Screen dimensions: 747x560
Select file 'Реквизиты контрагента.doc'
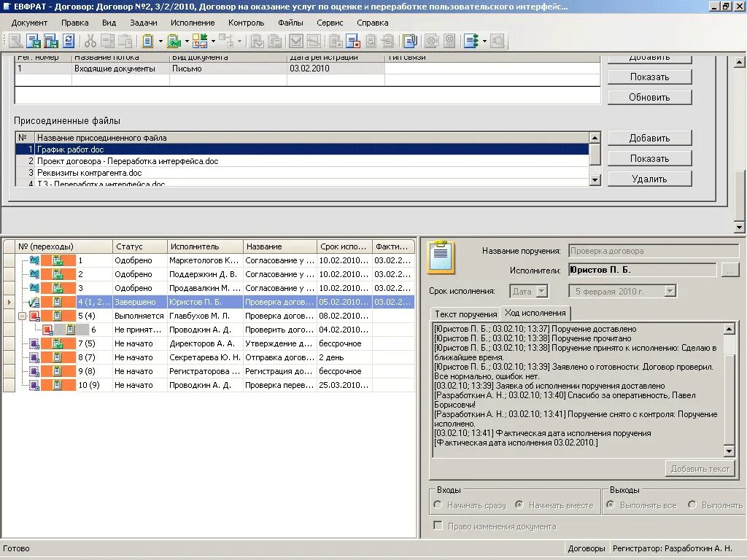pyautogui.click(x=303, y=173)
